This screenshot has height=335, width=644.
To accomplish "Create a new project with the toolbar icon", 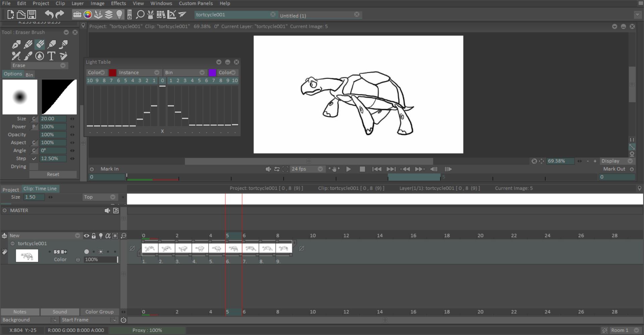I will [x=10, y=14].
